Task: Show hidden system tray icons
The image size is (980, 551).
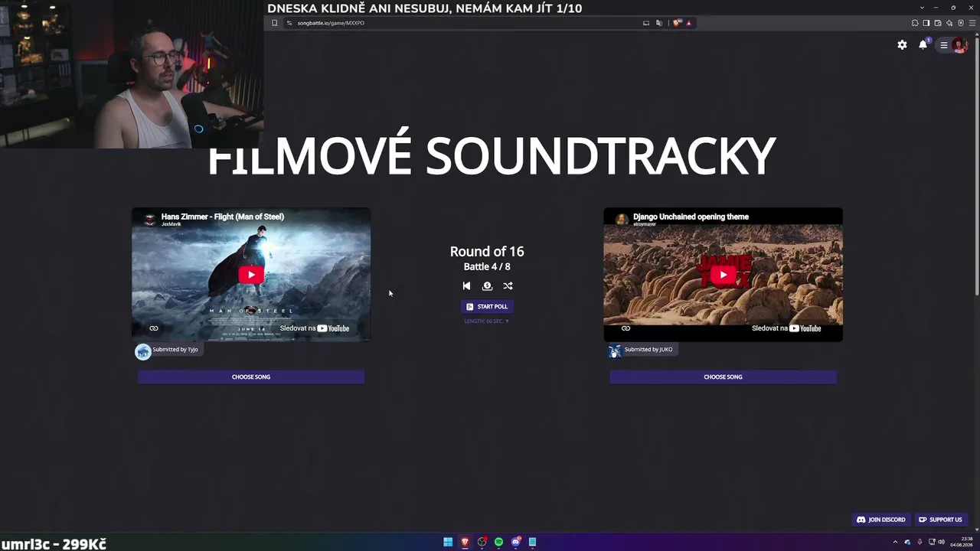Action: 895,542
